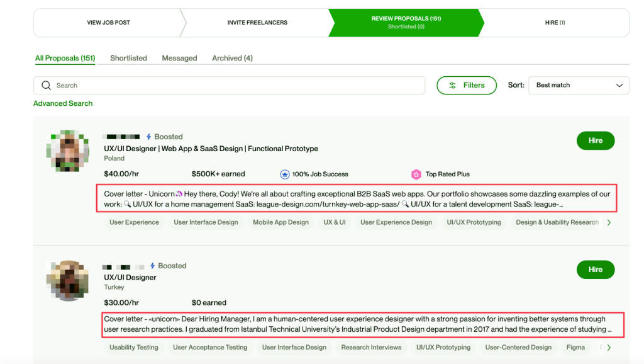Click the Boosted lightning icon for Poland freelancer
This screenshot has height=364, width=644.
(x=149, y=137)
